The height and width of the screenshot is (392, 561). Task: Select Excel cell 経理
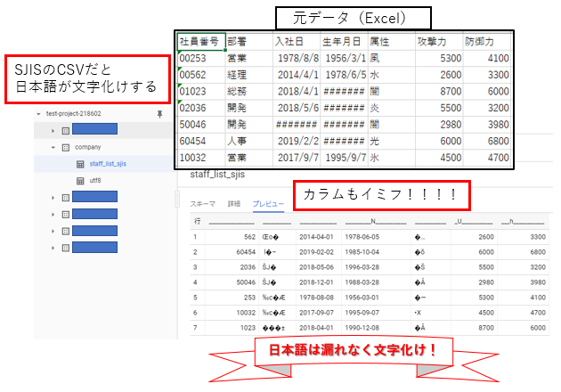[x=249, y=75]
